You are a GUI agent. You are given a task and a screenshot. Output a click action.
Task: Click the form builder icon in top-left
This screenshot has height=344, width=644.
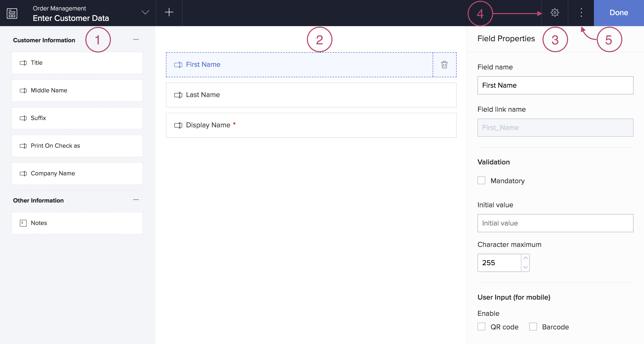[x=12, y=13]
